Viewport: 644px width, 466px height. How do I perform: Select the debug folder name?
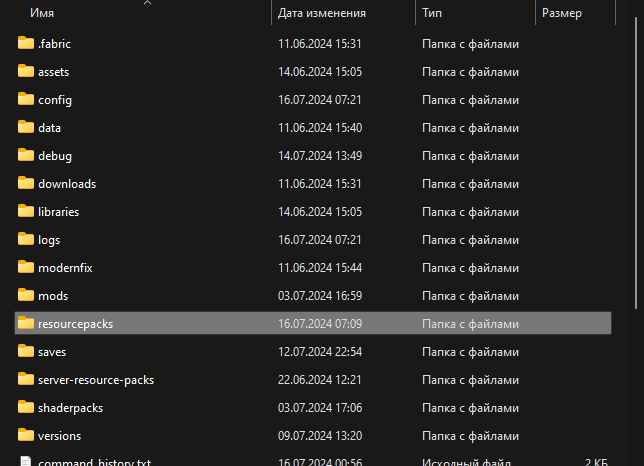[x=55, y=156]
